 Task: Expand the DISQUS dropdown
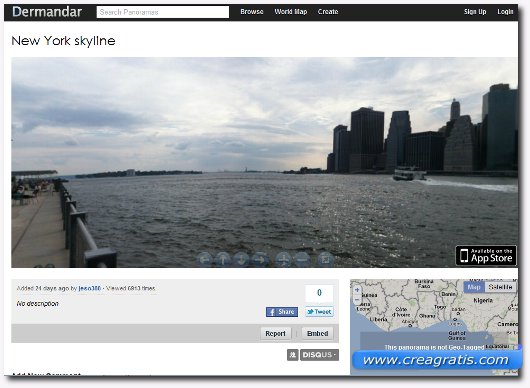[319, 355]
